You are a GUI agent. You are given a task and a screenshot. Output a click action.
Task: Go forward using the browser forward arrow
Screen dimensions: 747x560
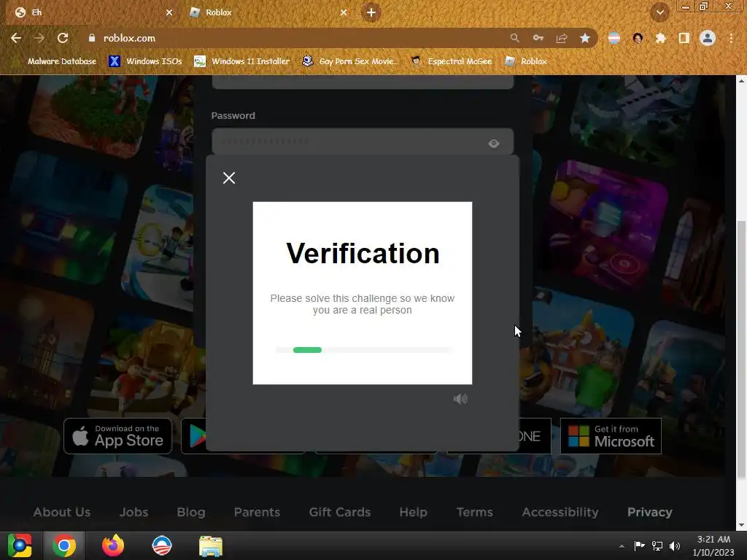[x=39, y=38]
